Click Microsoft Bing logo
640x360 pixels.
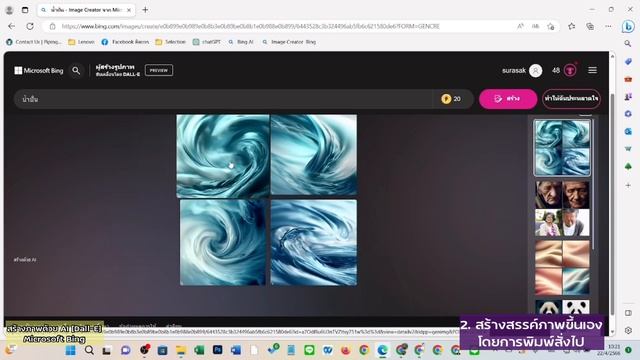coord(39,71)
